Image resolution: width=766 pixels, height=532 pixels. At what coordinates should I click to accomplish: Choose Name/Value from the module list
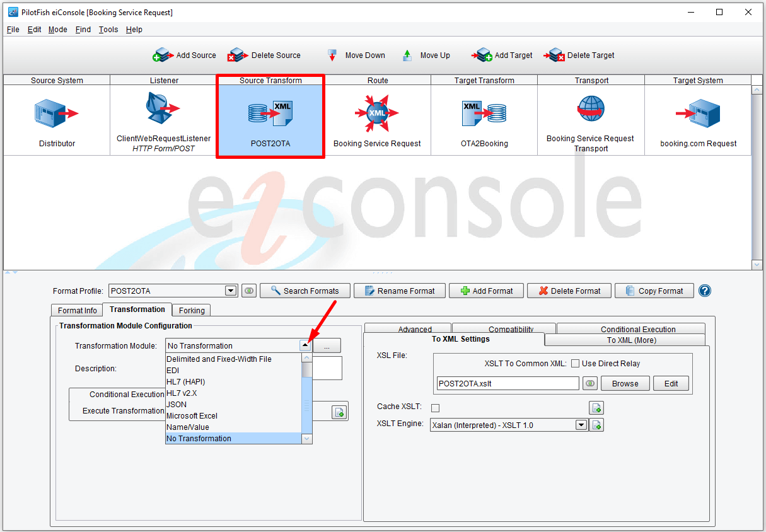pyautogui.click(x=234, y=427)
